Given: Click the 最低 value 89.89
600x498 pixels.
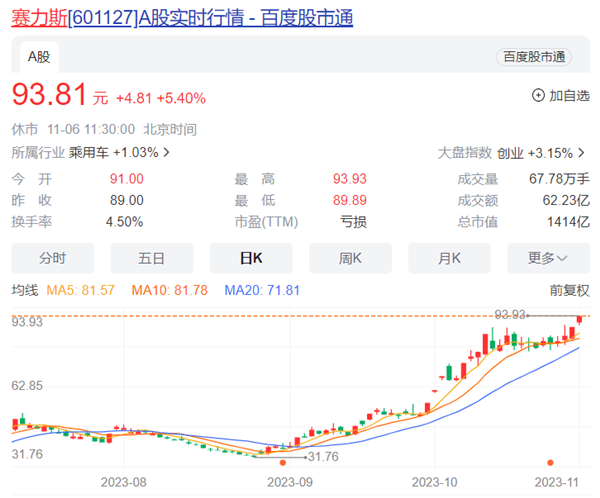Looking at the screenshot, I should [350, 200].
